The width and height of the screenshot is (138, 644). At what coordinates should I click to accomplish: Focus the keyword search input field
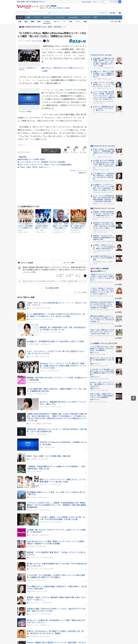click(32, 13)
